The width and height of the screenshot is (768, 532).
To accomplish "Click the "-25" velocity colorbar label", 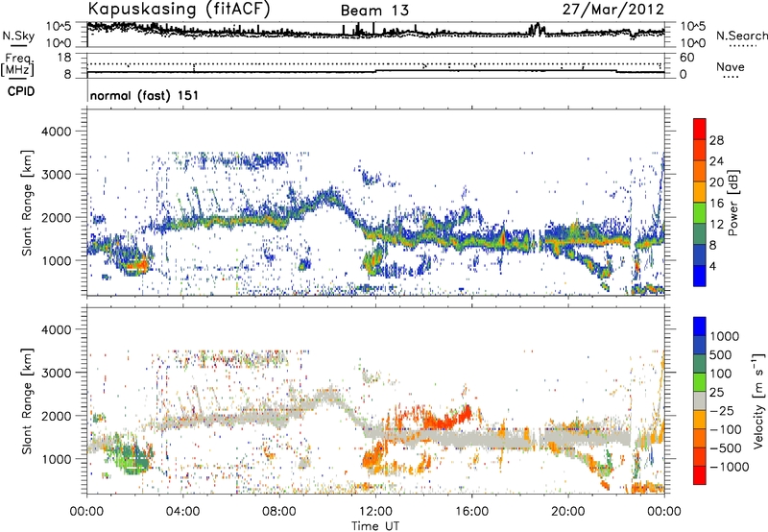I will click(x=722, y=411).
